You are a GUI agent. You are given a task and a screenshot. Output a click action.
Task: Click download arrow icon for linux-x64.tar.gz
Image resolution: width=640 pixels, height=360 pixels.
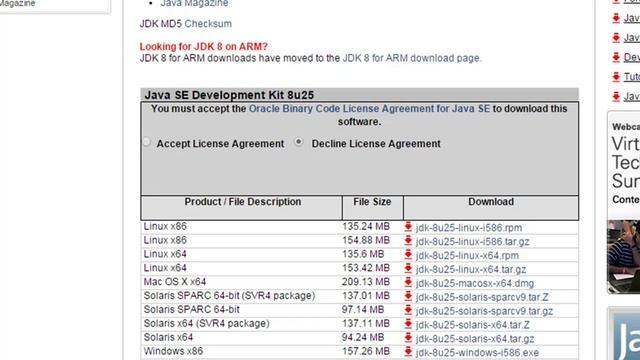[408, 269]
